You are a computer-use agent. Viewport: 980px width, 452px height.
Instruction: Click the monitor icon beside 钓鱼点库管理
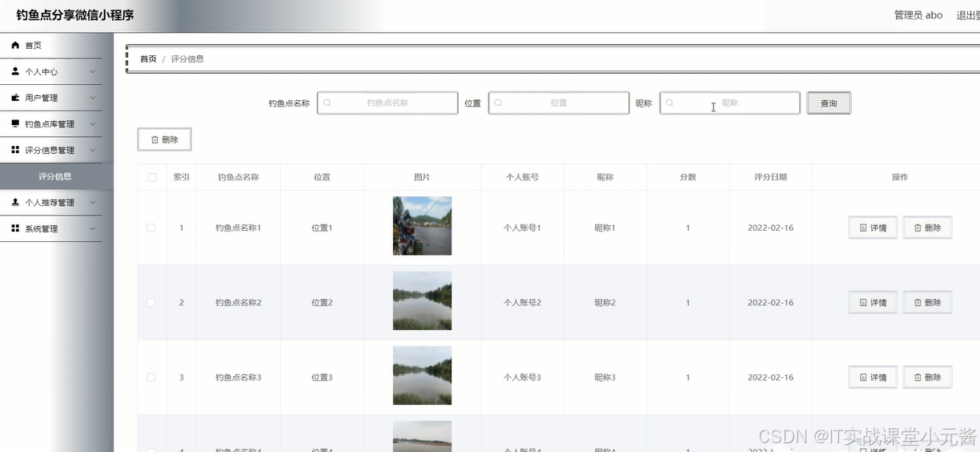(15, 124)
